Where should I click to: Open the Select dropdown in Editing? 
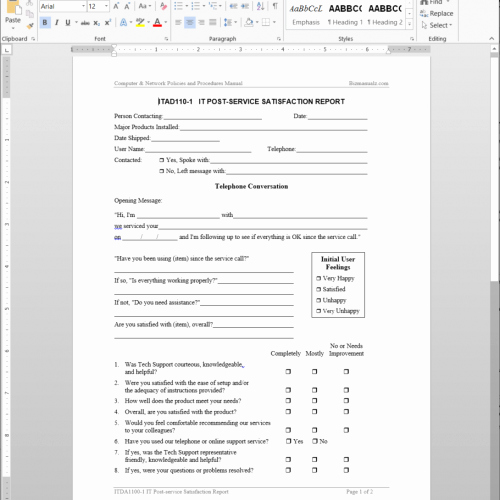pos(436,25)
